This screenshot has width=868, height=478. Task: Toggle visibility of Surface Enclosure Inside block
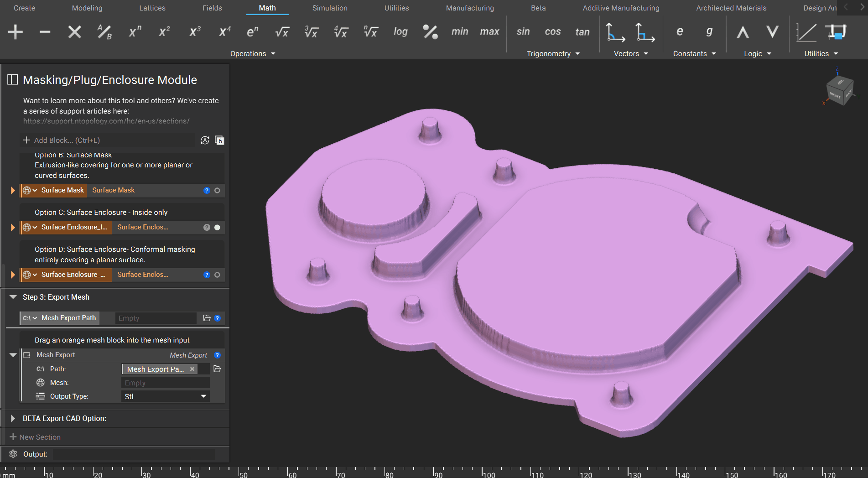coord(217,228)
